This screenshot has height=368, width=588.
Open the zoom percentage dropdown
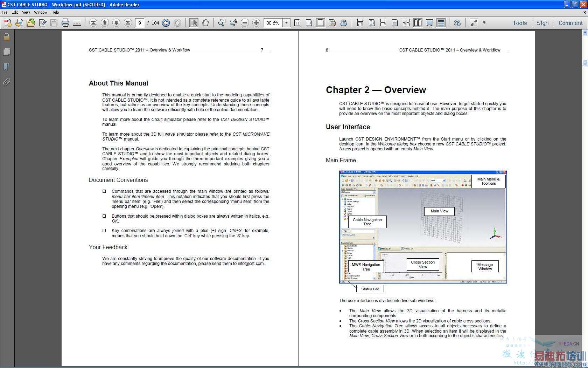pyautogui.click(x=286, y=23)
